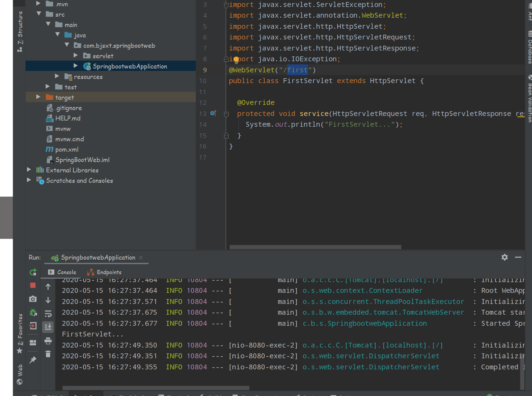
Task: Toggle scroll to end of console
Action: point(48,327)
